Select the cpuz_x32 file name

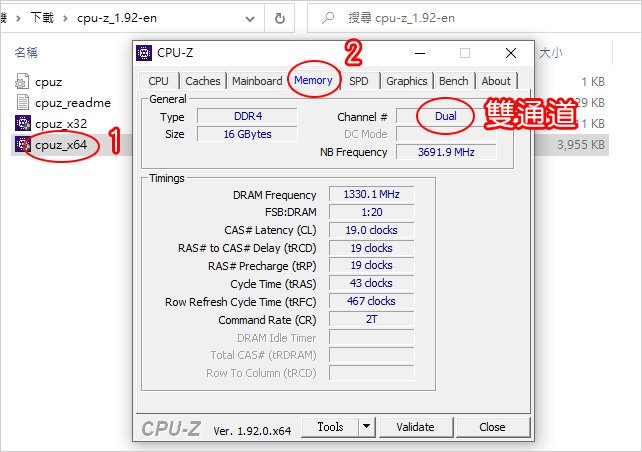point(61,124)
